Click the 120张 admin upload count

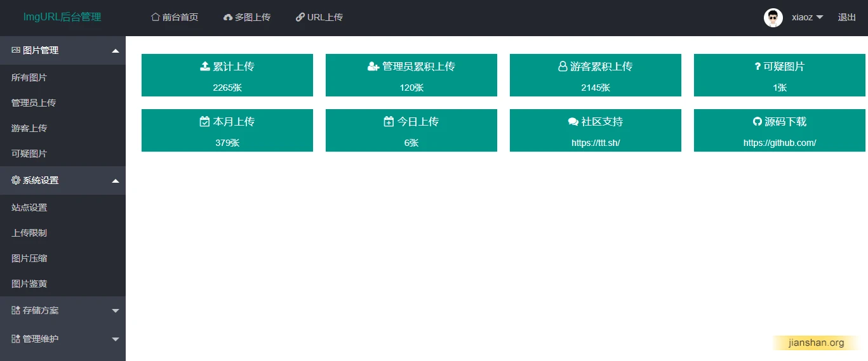pyautogui.click(x=411, y=88)
